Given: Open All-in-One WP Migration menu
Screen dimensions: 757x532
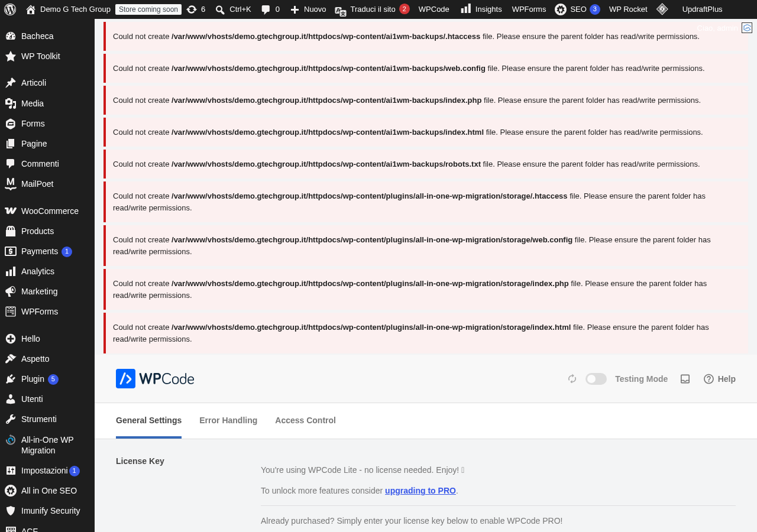Looking at the screenshot, I should (47, 445).
